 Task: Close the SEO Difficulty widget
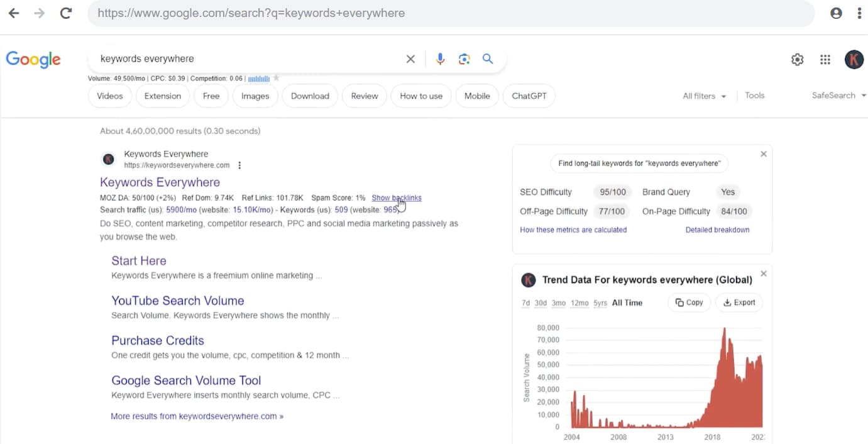coord(764,154)
